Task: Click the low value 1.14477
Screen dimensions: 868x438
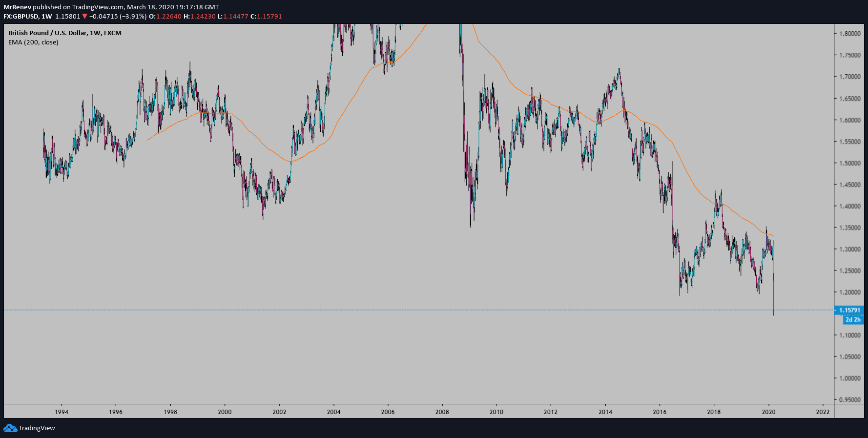Action: (236, 16)
